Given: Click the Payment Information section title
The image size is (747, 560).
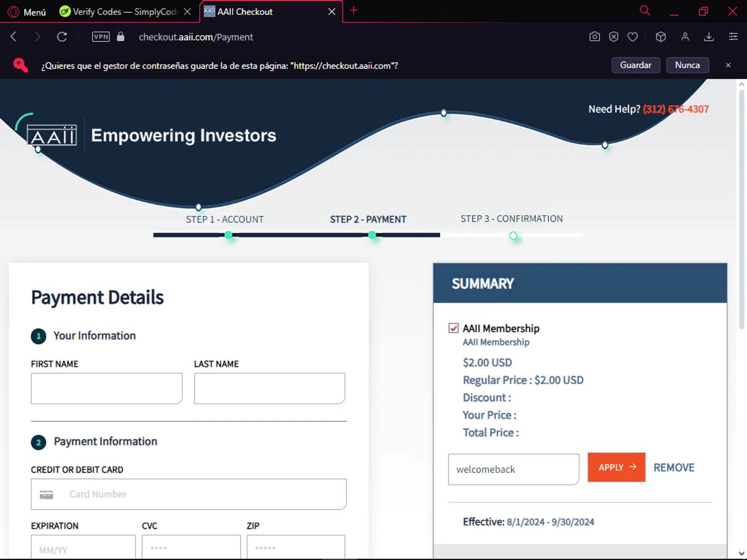Looking at the screenshot, I should [x=106, y=442].
